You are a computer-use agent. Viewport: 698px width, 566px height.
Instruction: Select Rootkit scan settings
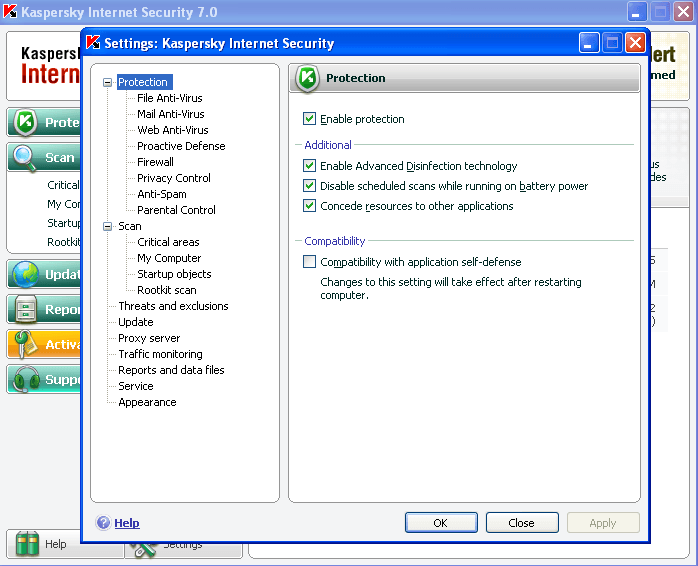coord(166,290)
